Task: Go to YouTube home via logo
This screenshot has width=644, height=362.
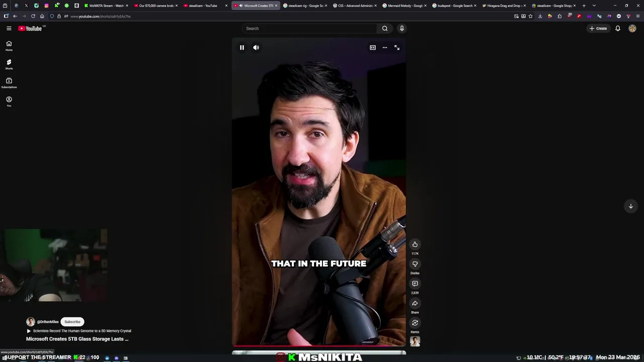Action: pyautogui.click(x=30, y=29)
